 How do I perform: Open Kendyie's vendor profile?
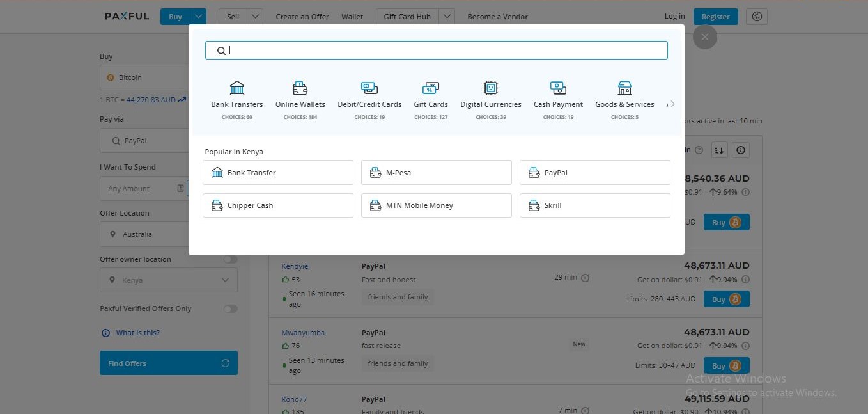[x=295, y=266]
